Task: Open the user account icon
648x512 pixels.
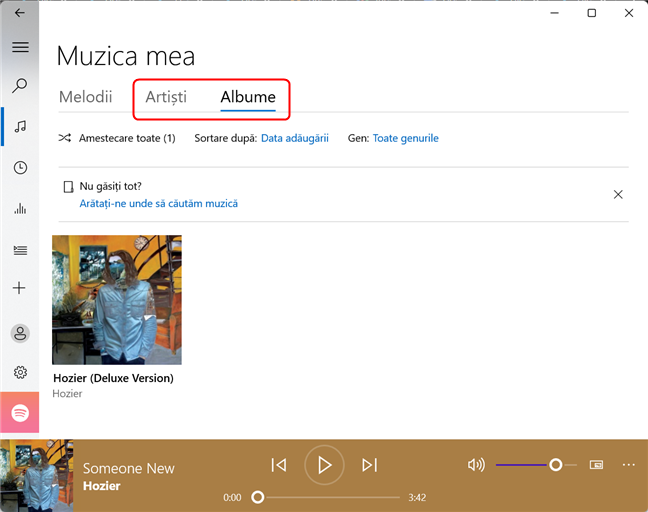Action: point(20,333)
